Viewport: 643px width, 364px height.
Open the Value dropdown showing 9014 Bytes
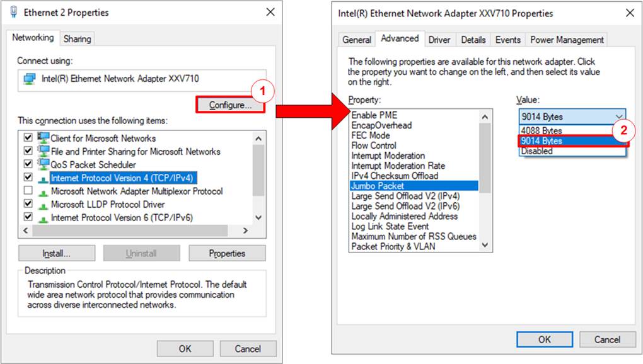pos(572,117)
